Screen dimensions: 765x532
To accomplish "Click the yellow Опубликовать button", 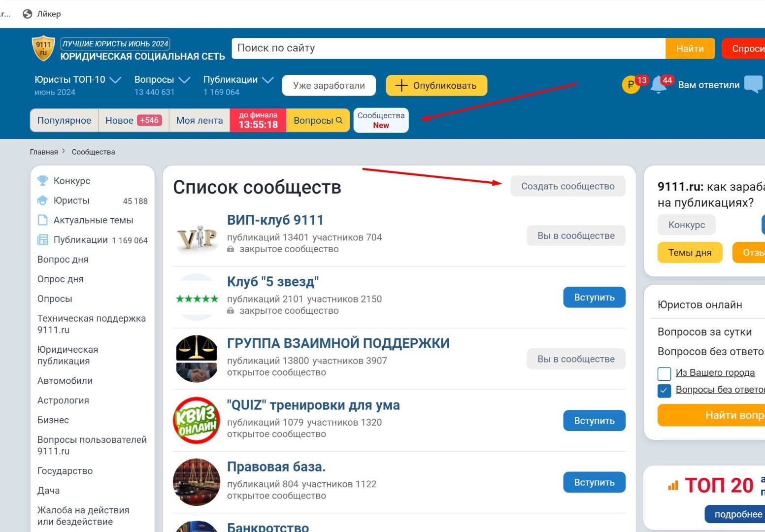I will coord(436,86).
